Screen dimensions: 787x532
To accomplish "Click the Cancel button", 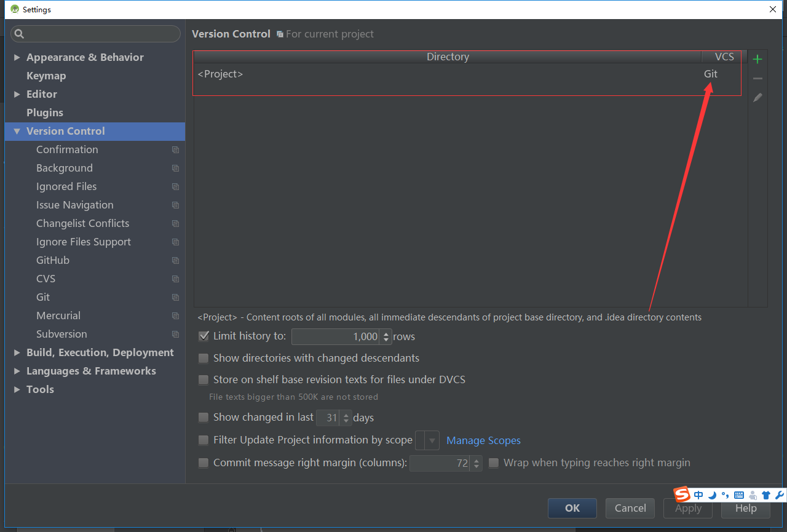I will click(x=630, y=508).
